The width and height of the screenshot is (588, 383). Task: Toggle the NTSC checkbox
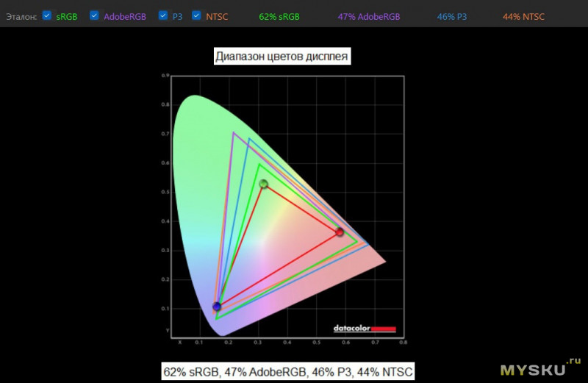(x=196, y=15)
